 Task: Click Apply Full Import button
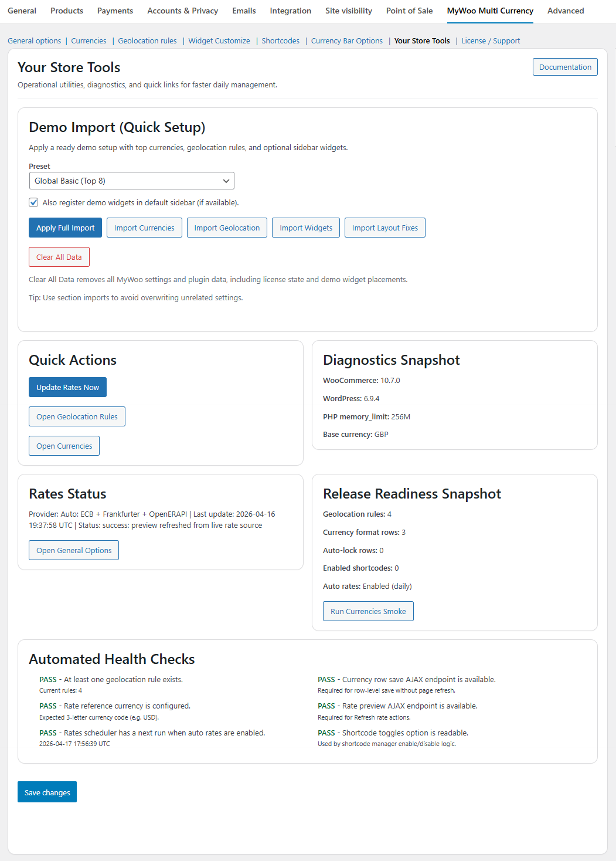point(65,228)
